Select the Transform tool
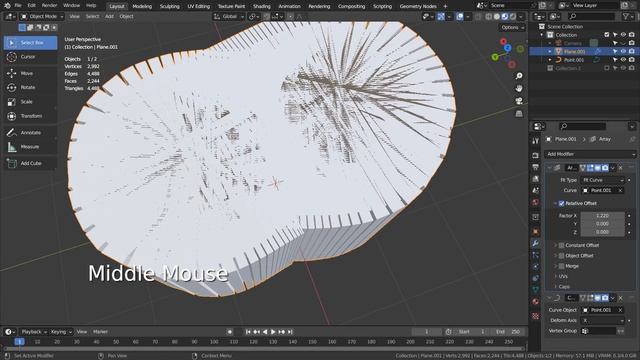This screenshot has height=360, width=640. [x=30, y=116]
